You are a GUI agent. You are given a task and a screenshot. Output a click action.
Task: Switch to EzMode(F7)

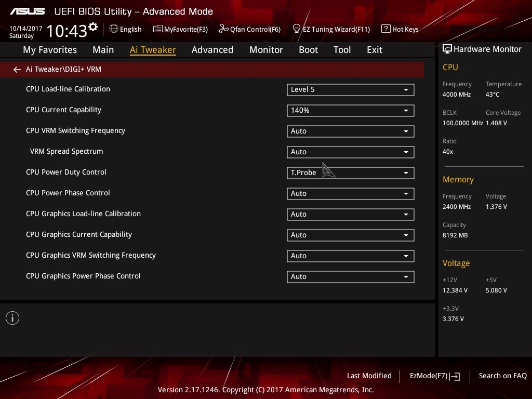pyautogui.click(x=434, y=376)
